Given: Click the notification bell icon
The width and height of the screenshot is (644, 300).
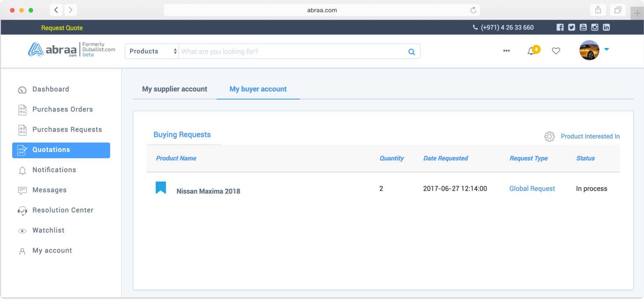Looking at the screenshot, I should tap(531, 51).
